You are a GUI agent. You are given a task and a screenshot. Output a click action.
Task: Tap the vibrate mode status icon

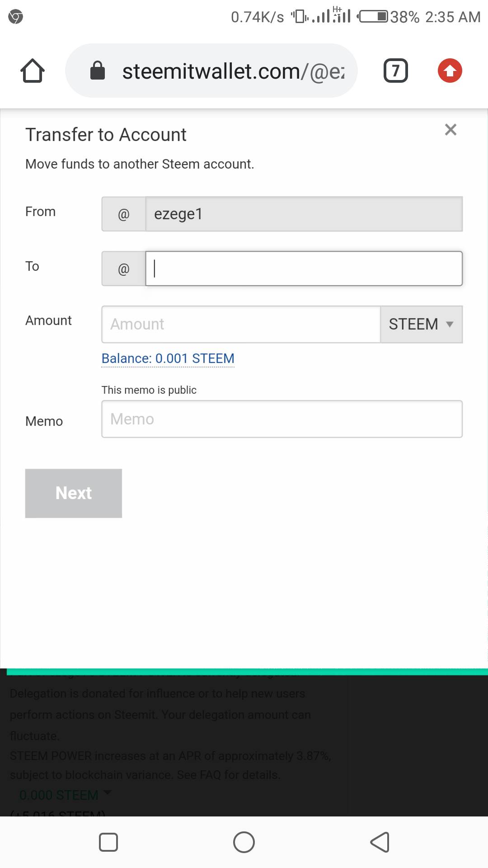[300, 17]
